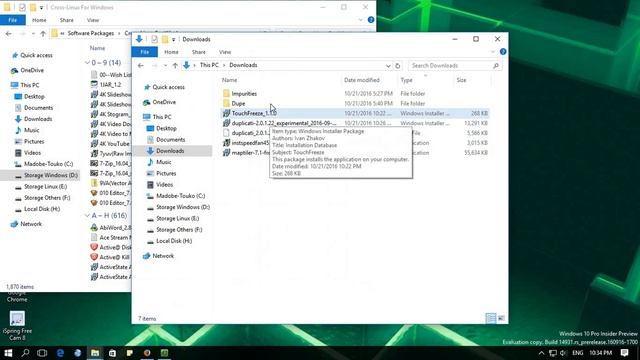Click search magnifier icon in Downloads window

[496, 65]
